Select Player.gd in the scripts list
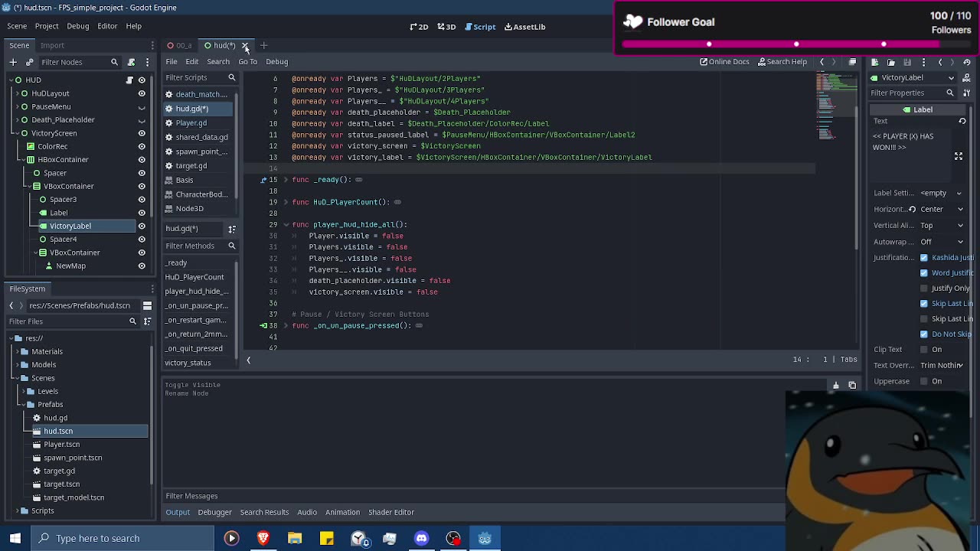The image size is (980, 551). coord(191,123)
